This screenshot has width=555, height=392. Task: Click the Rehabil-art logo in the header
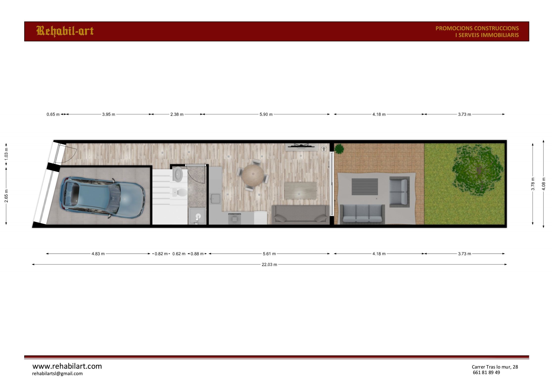click(x=65, y=31)
